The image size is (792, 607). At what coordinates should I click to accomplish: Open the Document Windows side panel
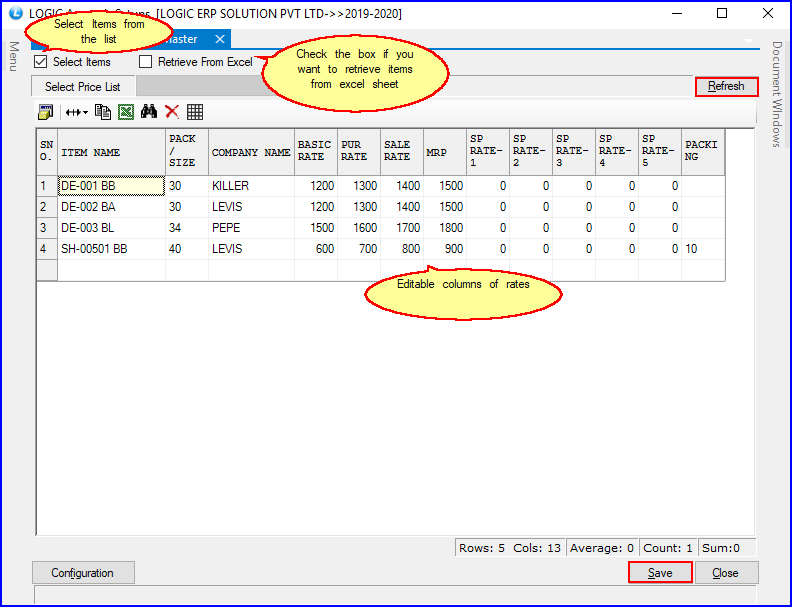776,94
